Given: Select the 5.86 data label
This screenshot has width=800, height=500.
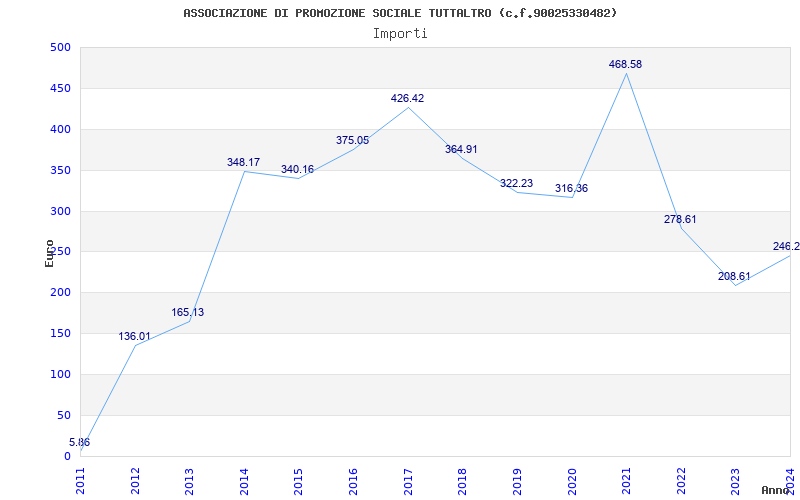Looking at the screenshot, I should tap(80, 442).
